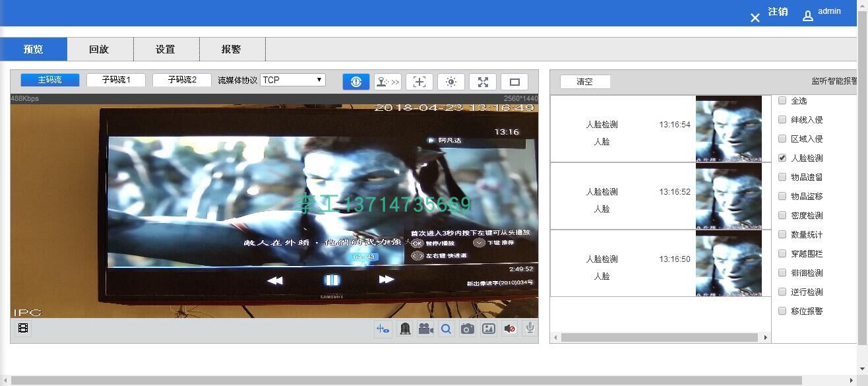Click the blue alarm status icon
The image size is (868, 386).
coord(356,82)
